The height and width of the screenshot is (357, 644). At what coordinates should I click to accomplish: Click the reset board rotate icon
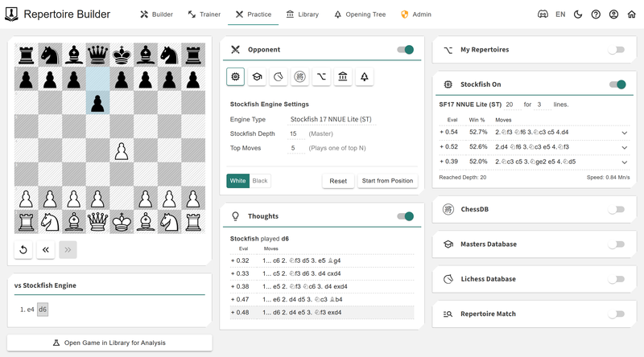pos(23,250)
